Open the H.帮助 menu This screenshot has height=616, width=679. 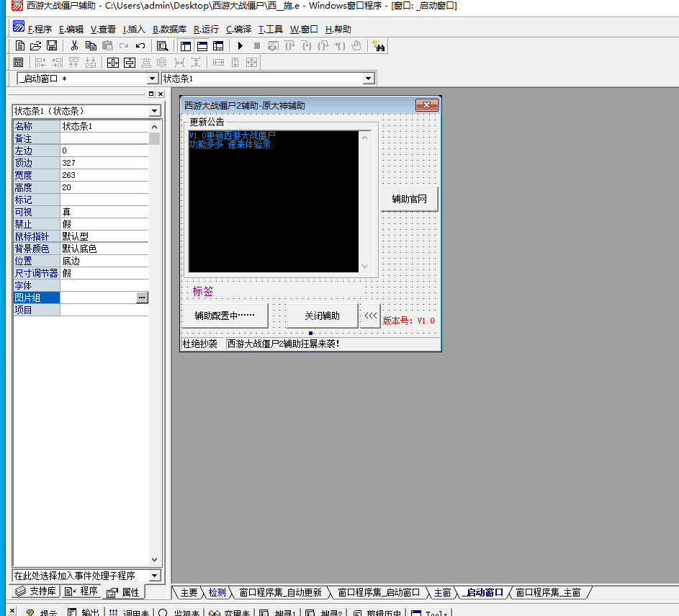pos(338,30)
